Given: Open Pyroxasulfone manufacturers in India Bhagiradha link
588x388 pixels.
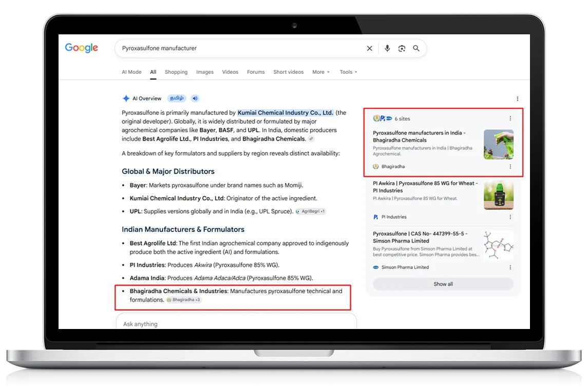Looking at the screenshot, I should click(x=419, y=137).
